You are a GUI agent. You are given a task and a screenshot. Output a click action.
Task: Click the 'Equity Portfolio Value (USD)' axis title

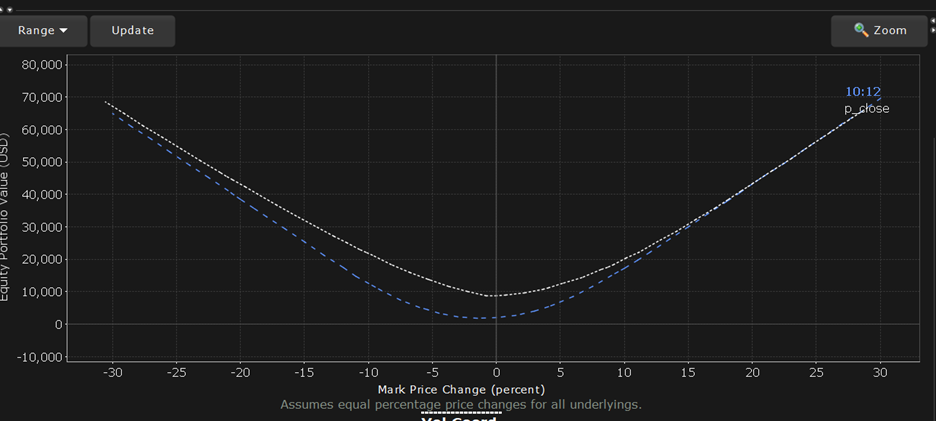point(7,214)
